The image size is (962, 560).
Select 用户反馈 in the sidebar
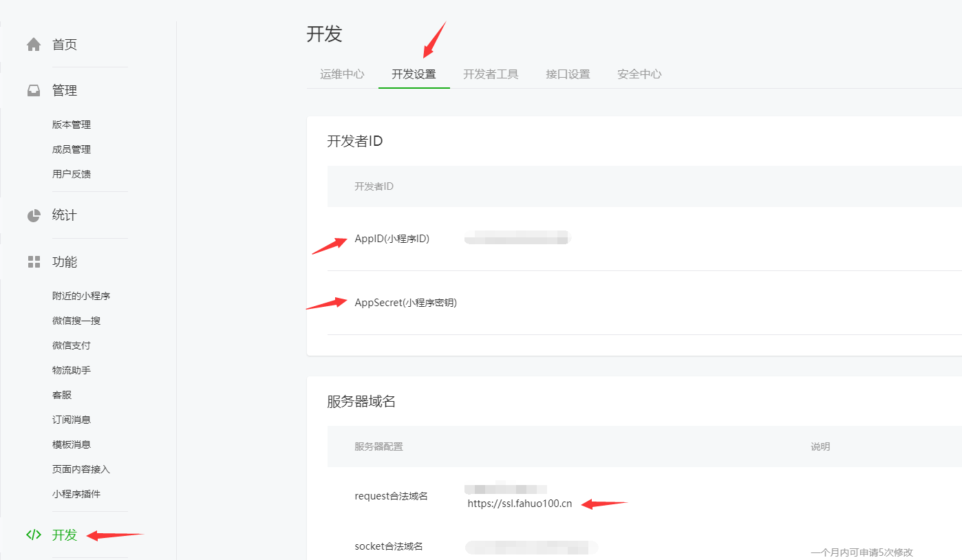point(72,174)
